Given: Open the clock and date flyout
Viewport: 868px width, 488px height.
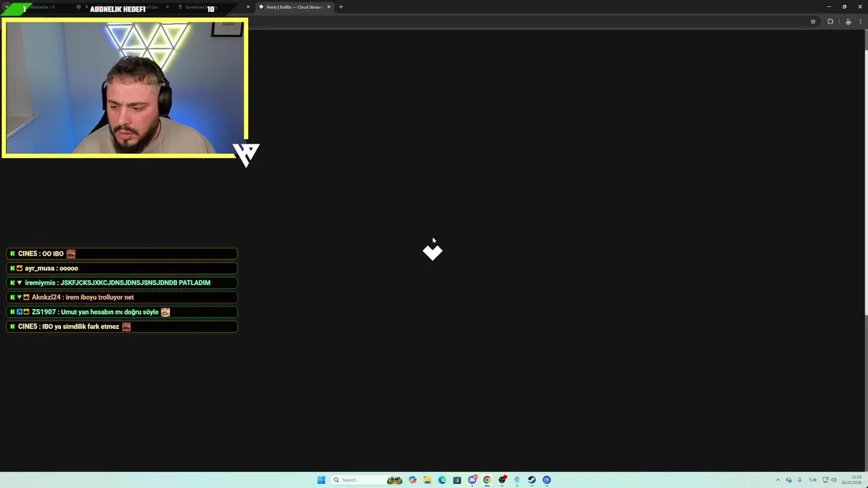Looking at the screenshot, I should [x=852, y=480].
